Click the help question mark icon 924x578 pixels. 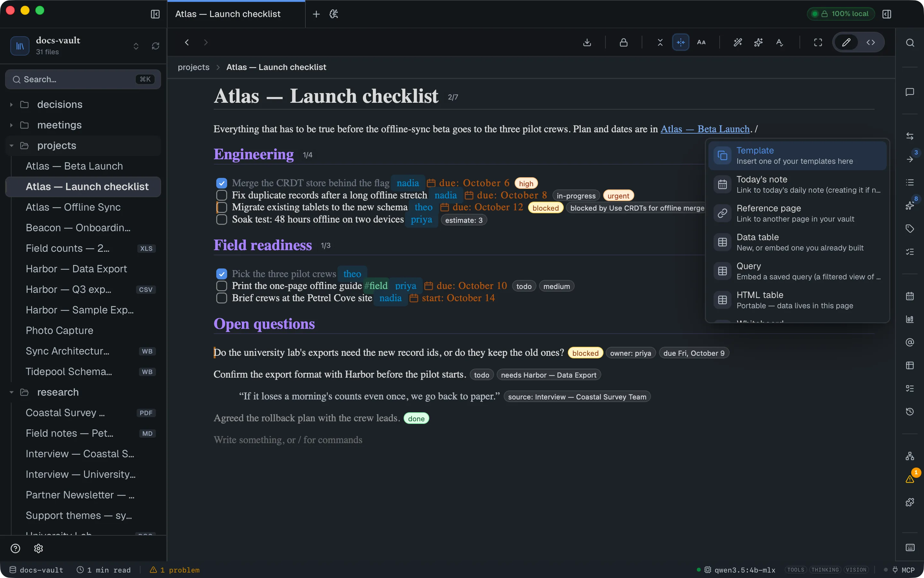coord(15,548)
